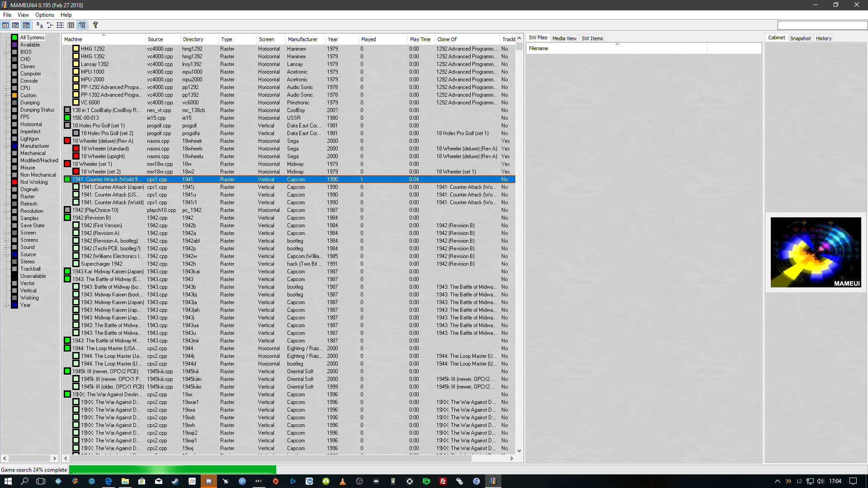This screenshot has width=868, height=488.
Task: Switch to the Cabinet tab
Action: pos(776,38)
